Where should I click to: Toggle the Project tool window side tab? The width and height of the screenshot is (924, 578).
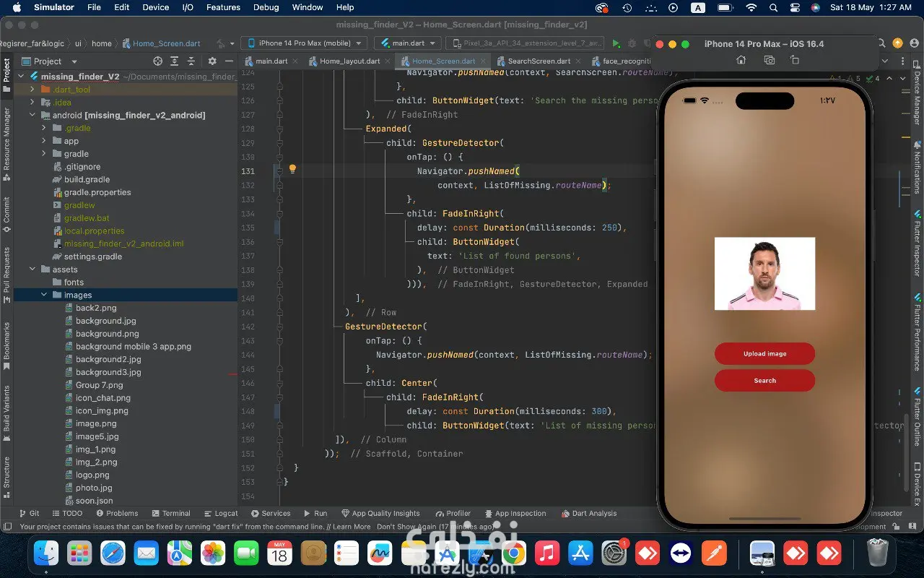[6, 76]
